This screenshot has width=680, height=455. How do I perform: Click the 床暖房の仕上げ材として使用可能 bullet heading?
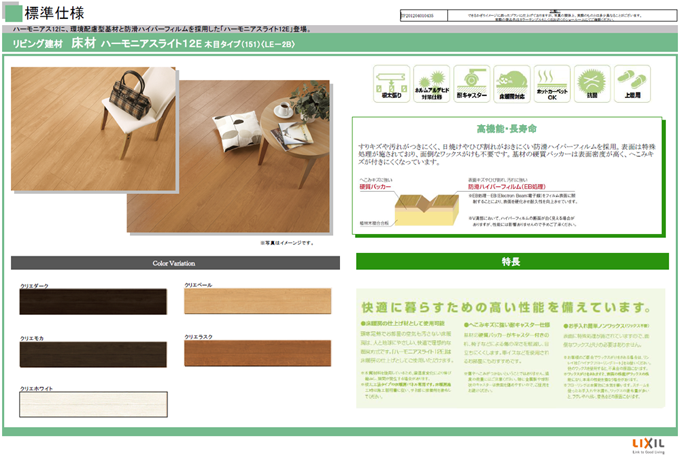(402, 324)
